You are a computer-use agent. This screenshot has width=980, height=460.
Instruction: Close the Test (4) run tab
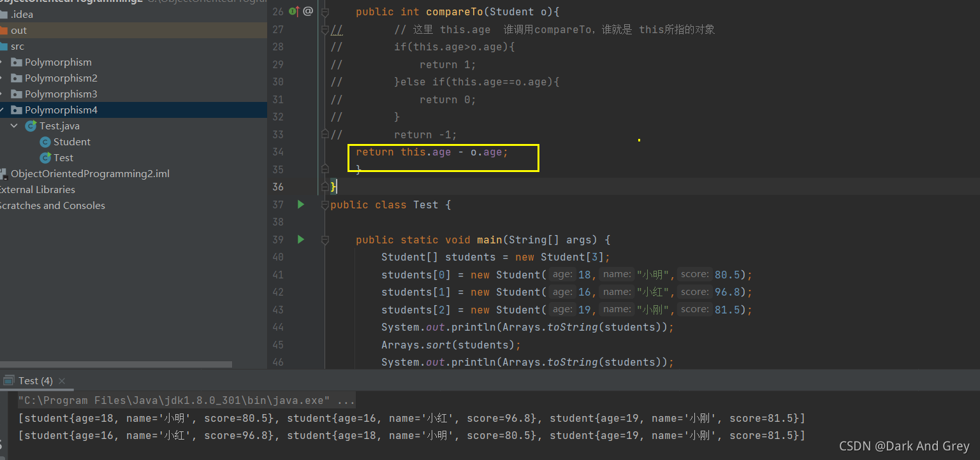[x=62, y=381]
